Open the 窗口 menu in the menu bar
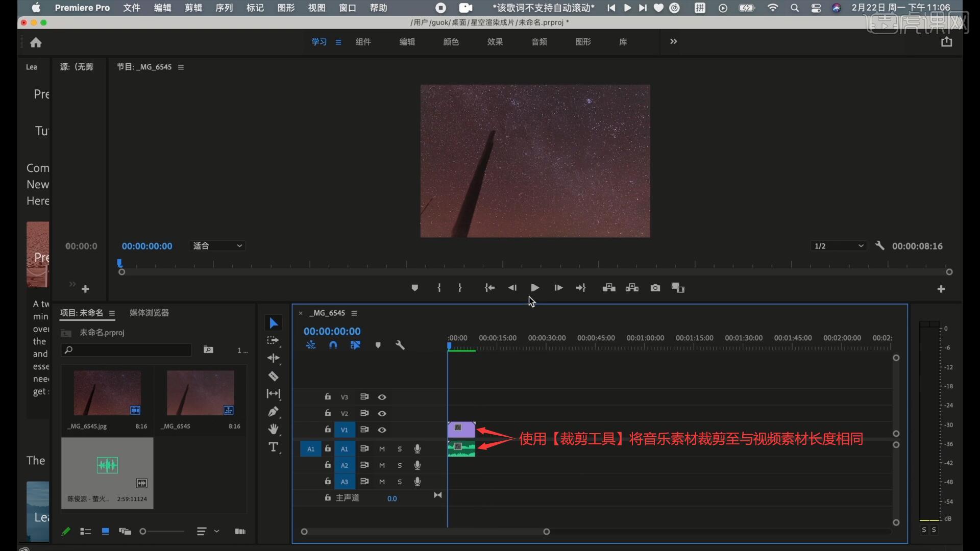 coord(347,8)
